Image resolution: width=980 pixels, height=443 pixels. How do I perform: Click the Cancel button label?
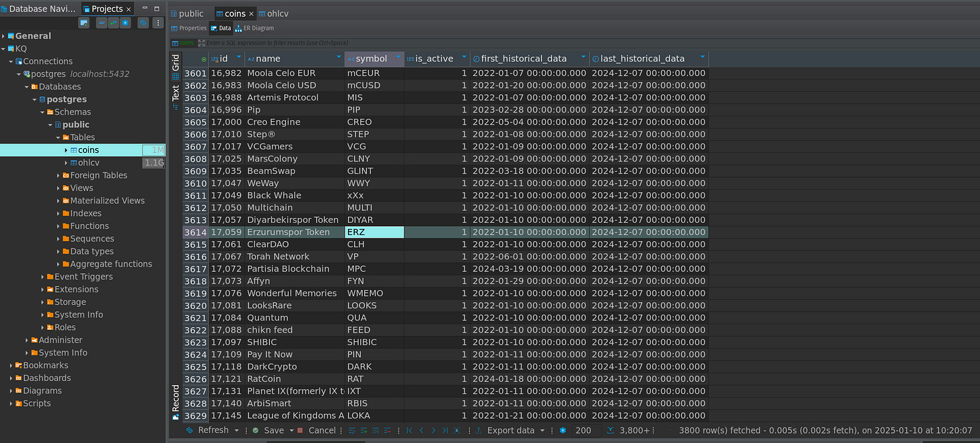tap(322, 430)
